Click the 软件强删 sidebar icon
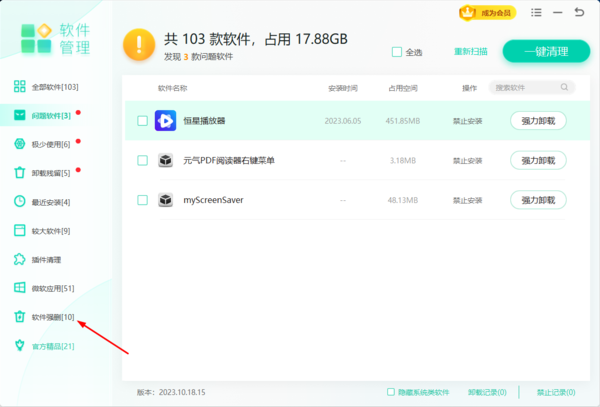This screenshot has width=600, height=407. pos(19,317)
